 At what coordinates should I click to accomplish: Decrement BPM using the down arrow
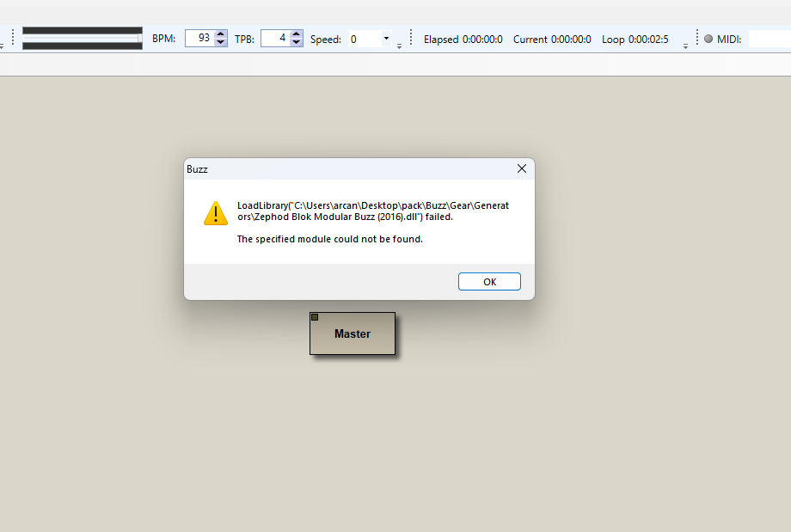click(x=220, y=42)
